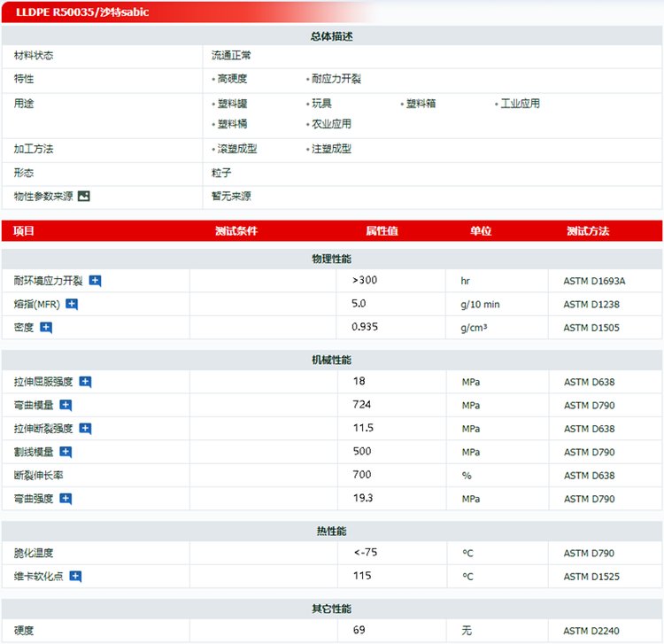This screenshot has width=664, height=644.
Task: Click the 无 unit cell for hardness
Action: coord(467,631)
